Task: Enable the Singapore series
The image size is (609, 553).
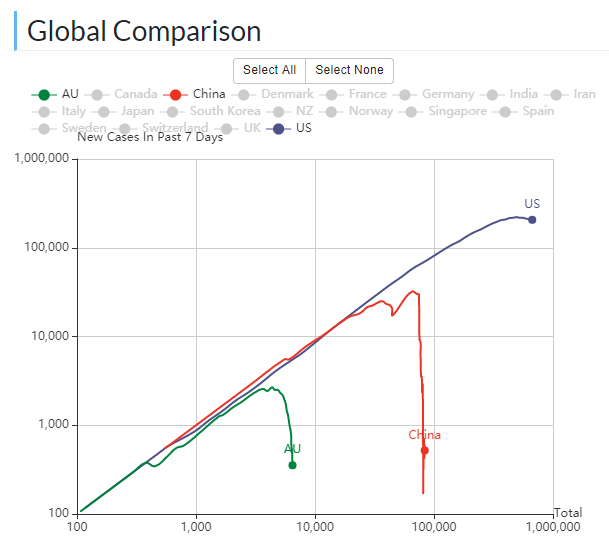Action: click(x=445, y=111)
